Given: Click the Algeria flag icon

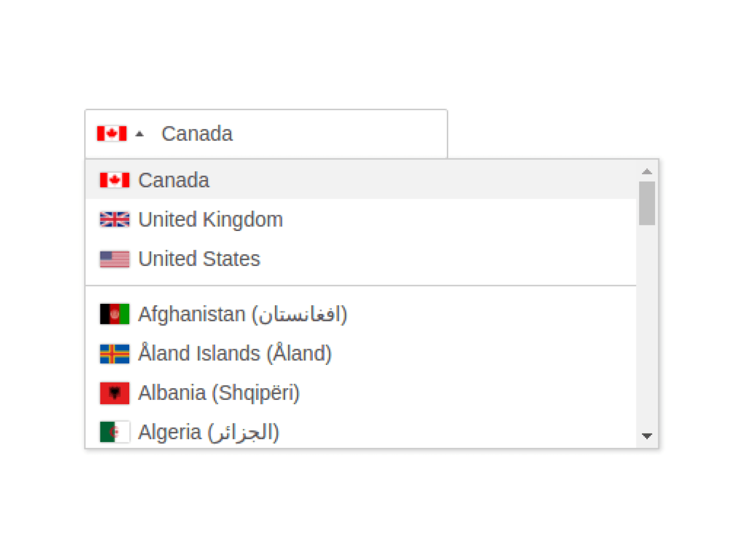Looking at the screenshot, I should click(114, 432).
